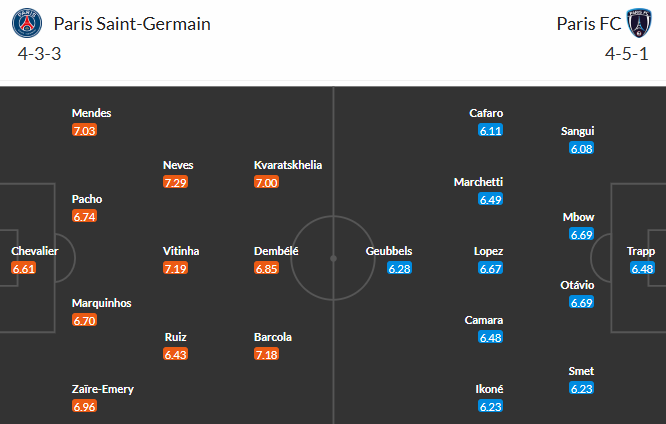
Task: Open Cafaro's player details
Action: pyautogui.click(x=487, y=113)
